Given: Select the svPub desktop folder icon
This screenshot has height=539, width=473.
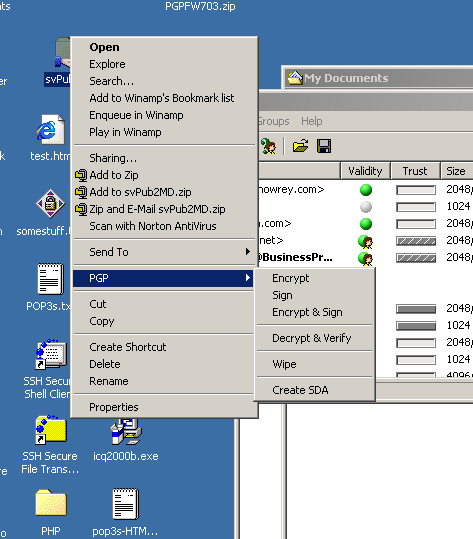Looking at the screenshot, I should [x=62, y=52].
